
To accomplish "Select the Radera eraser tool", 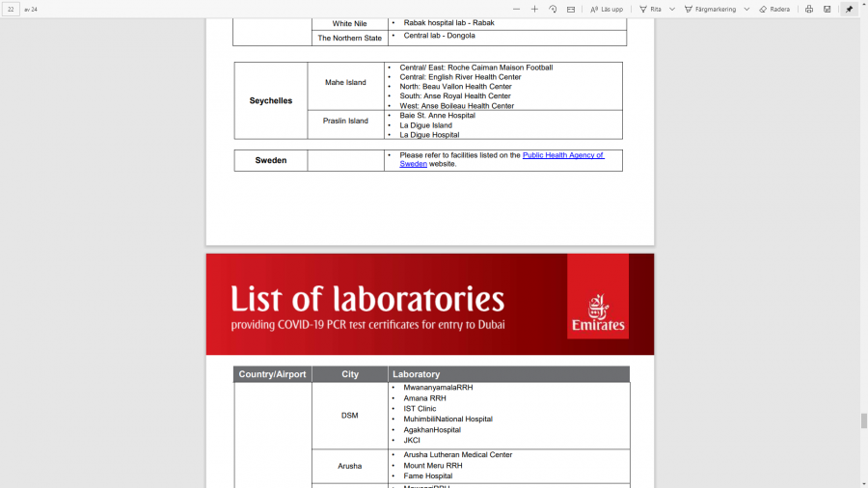I will 774,9.
